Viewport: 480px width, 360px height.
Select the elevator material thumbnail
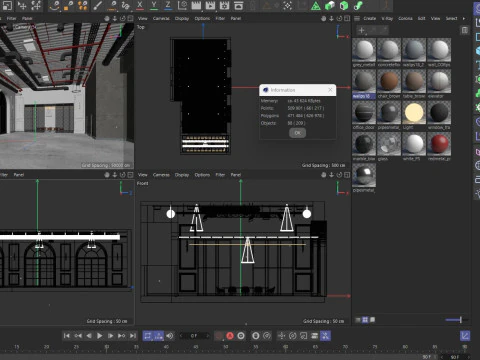click(439, 81)
